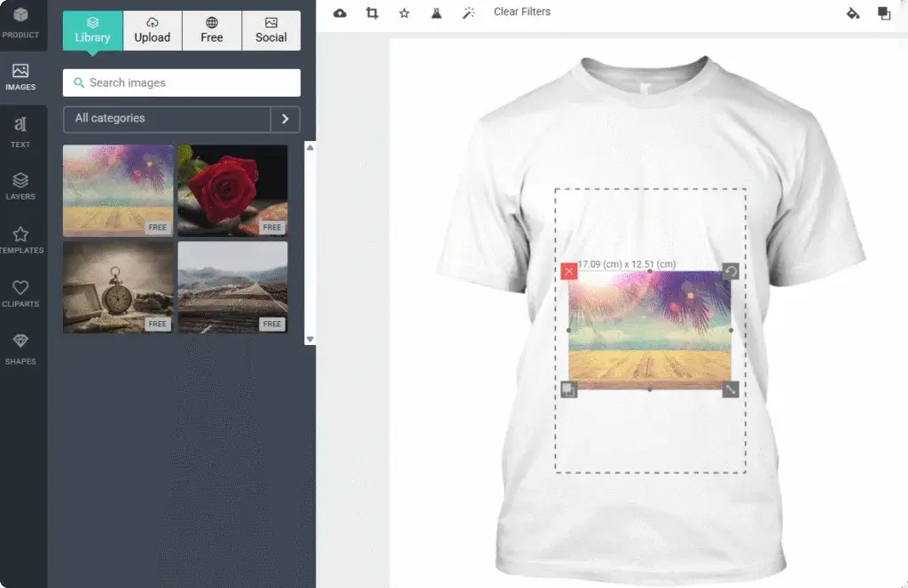Switch to the Social tab
908x588 pixels.
(x=271, y=30)
